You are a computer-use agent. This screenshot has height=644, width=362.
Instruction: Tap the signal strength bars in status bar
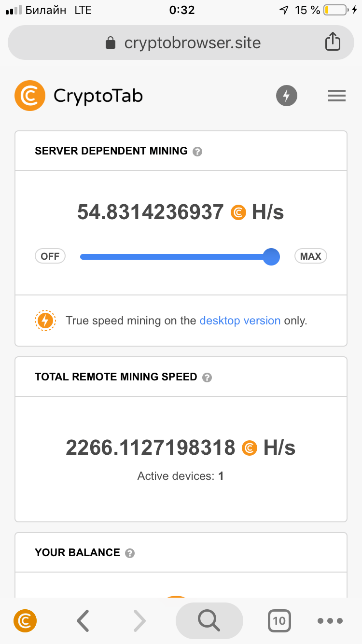pyautogui.click(x=14, y=11)
